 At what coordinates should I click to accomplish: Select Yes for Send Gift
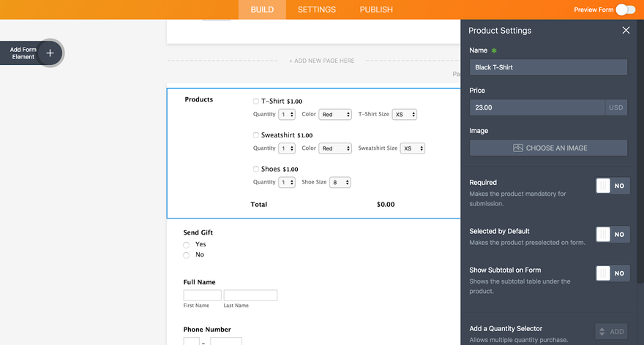click(186, 245)
